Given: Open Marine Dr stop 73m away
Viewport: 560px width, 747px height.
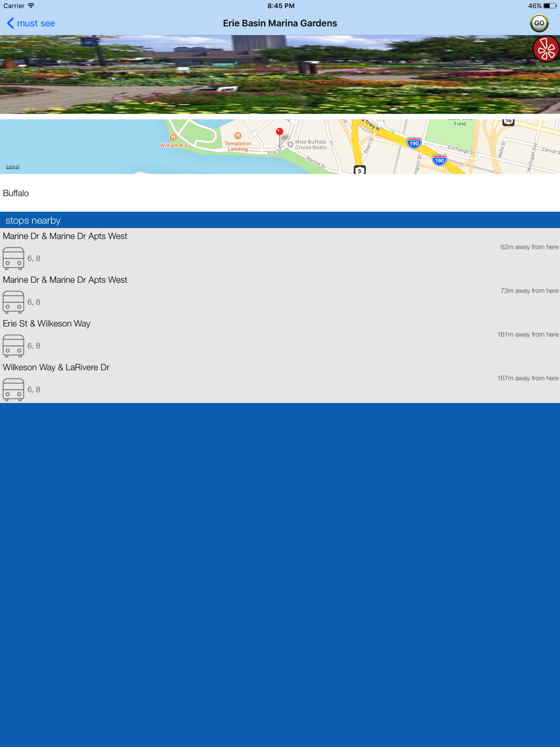Looking at the screenshot, I should (280, 293).
